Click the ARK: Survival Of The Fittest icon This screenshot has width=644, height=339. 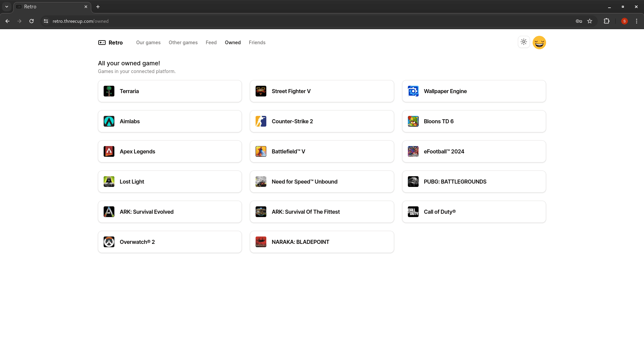[x=261, y=212]
